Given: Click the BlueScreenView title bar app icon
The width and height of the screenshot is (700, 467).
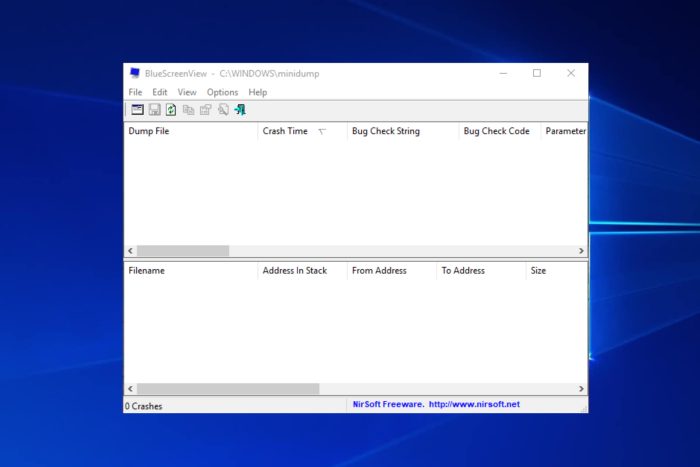Looking at the screenshot, I should (x=134, y=73).
